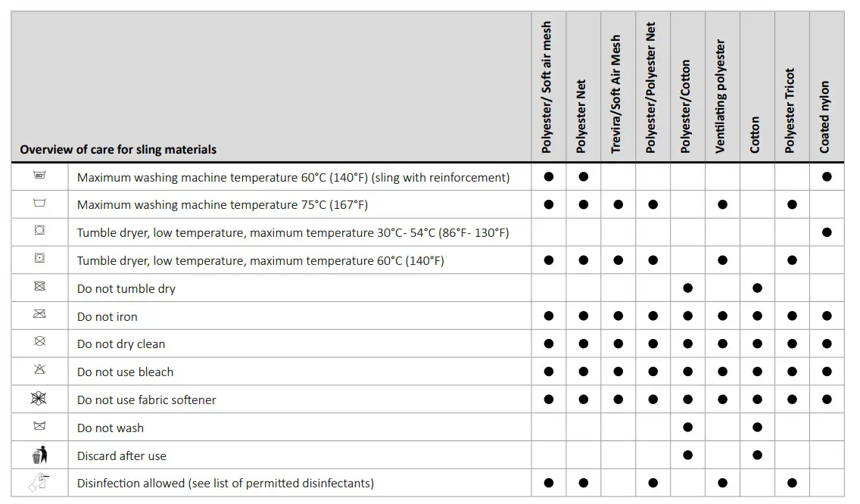The height and width of the screenshot is (504, 860).
Task: Click the disinfection allowed hand icon
Action: 40,483
